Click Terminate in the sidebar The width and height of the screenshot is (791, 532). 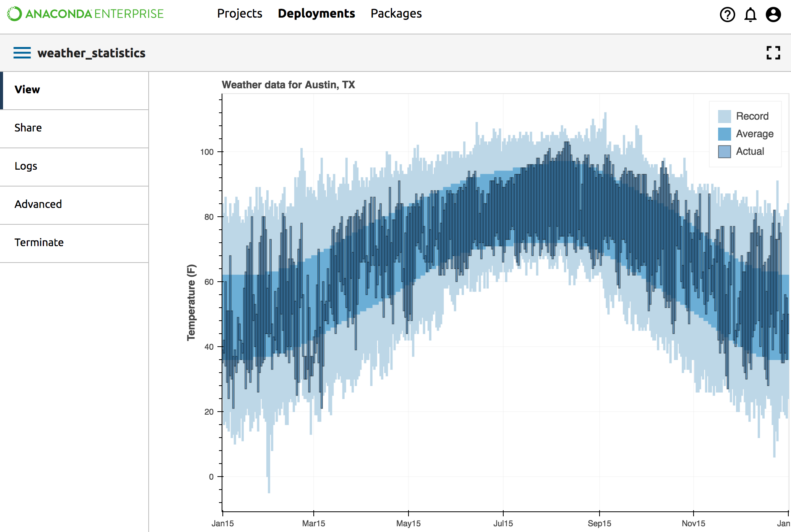click(x=39, y=242)
